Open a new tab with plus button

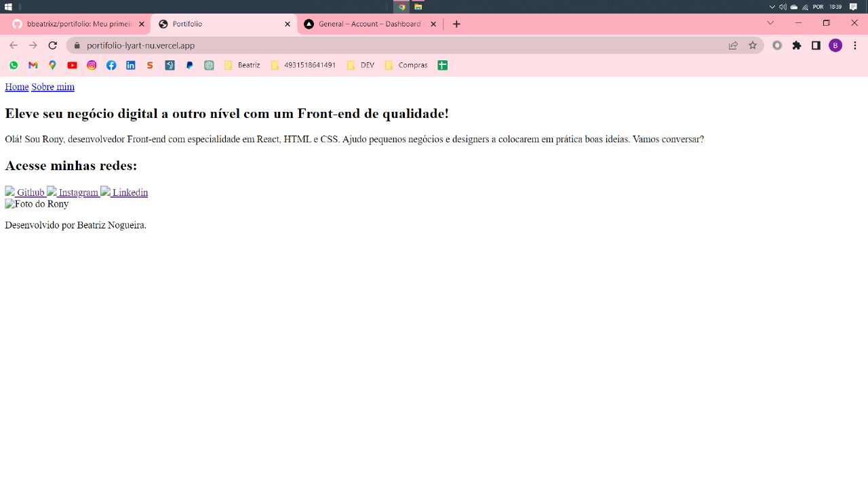[456, 24]
